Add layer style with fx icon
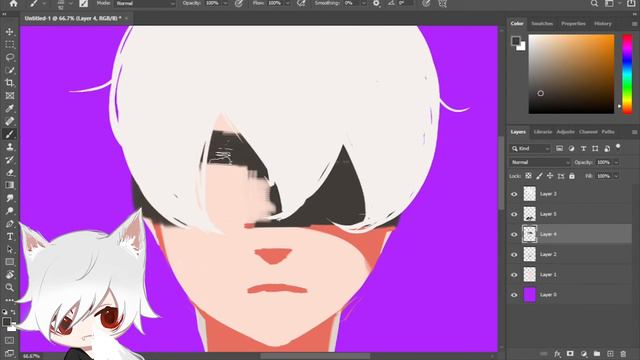The height and width of the screenshot is (360, 640). tap(557, 353)
